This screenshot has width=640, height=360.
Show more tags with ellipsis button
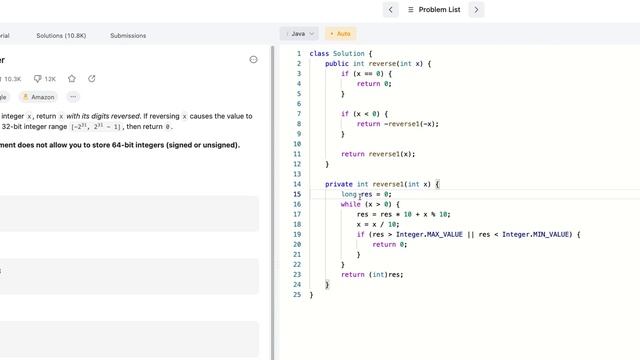[73, 97]
